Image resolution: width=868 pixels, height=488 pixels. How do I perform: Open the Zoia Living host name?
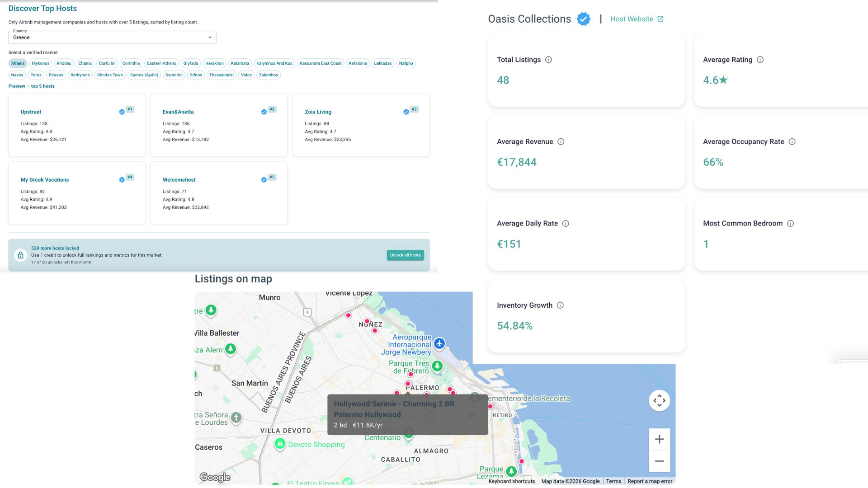pos(318,112)
